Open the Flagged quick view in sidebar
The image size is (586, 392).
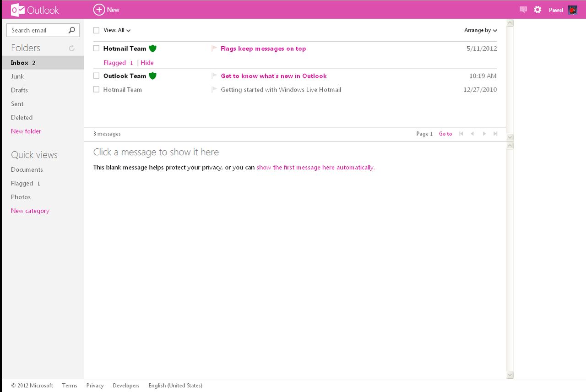pos(26,183)
